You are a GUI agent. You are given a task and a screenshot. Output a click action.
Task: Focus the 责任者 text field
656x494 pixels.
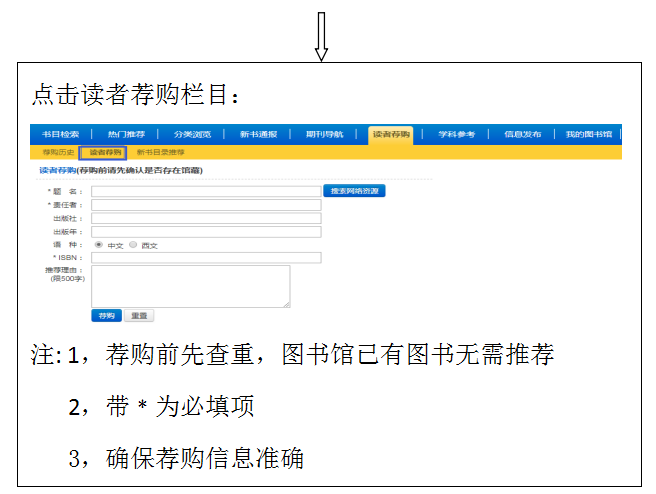click(x=206, y=205)
